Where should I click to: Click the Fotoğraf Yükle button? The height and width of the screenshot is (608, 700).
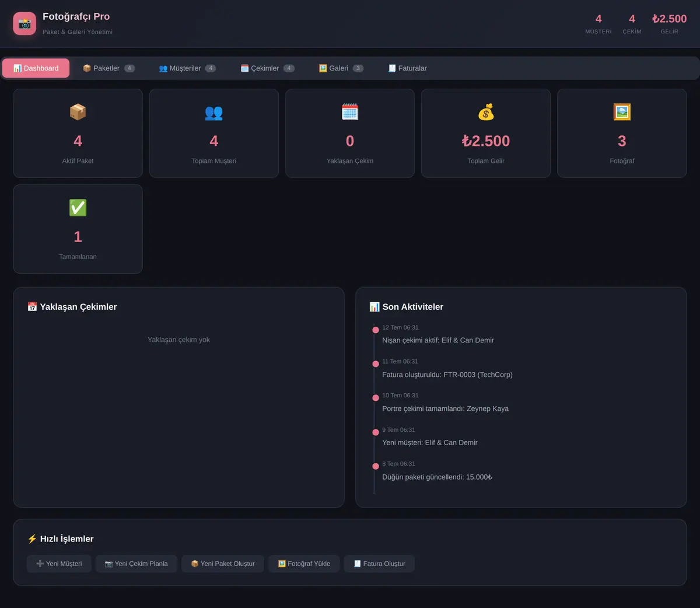click(x=304, y=564)
